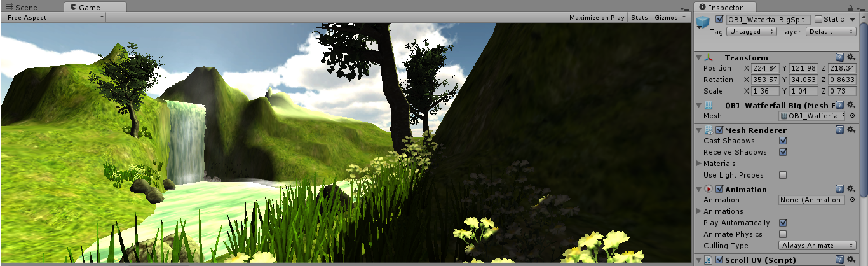The height and width of the screenshot is (266, 868).
Task: Open the Scroll UV script gear menu
Action: point(851,260)
